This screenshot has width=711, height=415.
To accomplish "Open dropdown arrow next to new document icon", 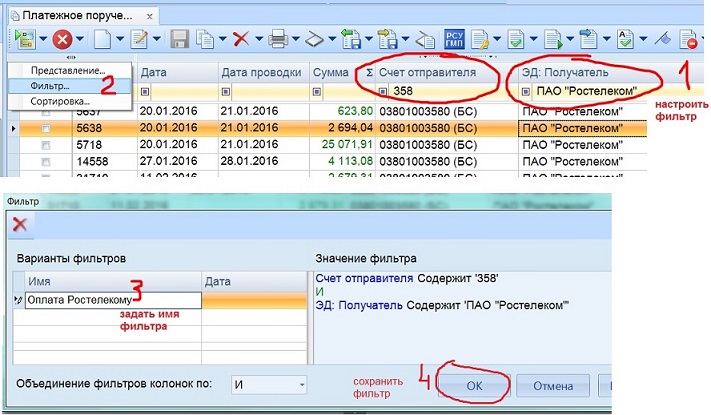I will tap(120, 39).
